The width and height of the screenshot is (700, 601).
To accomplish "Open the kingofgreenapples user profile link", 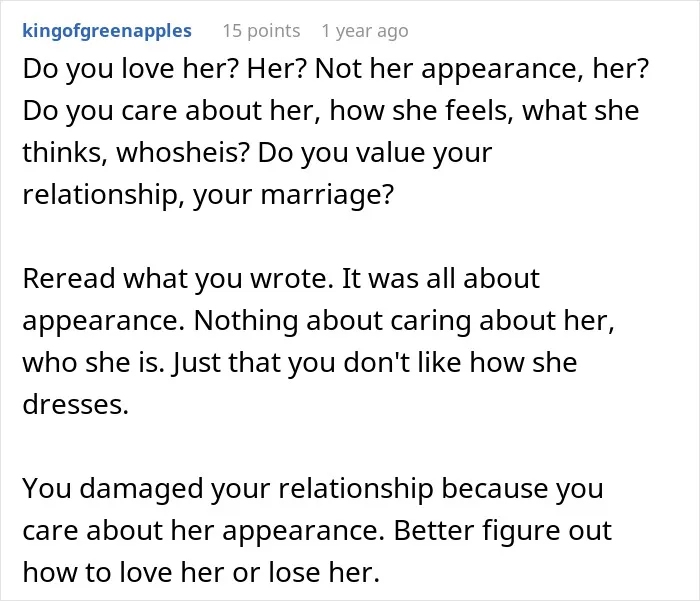I will tap(107, 31).
